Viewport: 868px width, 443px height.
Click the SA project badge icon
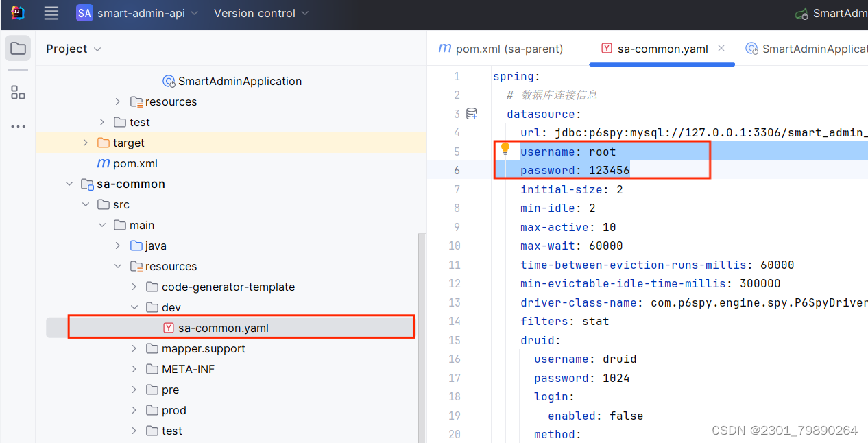tap(84, 13)
